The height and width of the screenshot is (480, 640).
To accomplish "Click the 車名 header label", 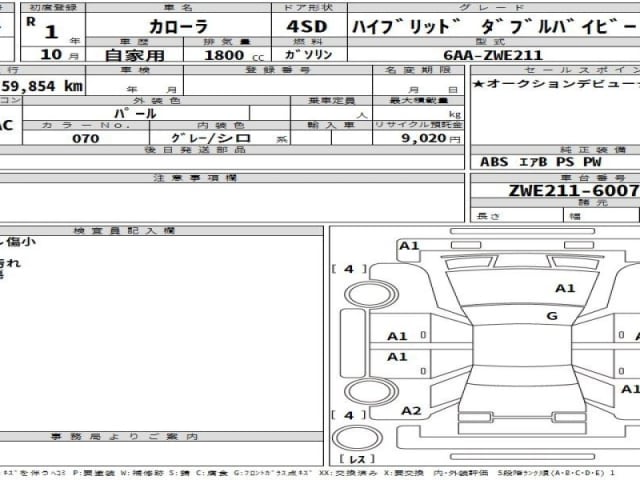I will tap(178, 7).
